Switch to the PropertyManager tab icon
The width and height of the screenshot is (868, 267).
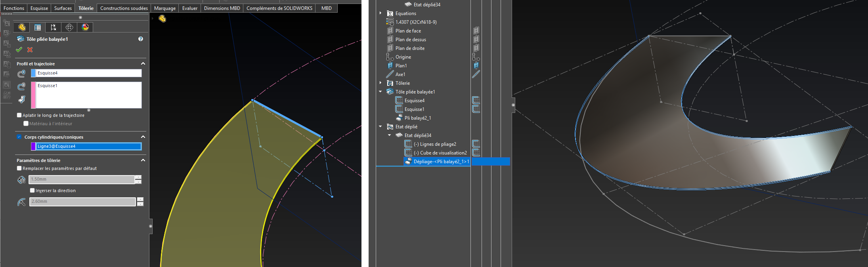coord(38,27)
